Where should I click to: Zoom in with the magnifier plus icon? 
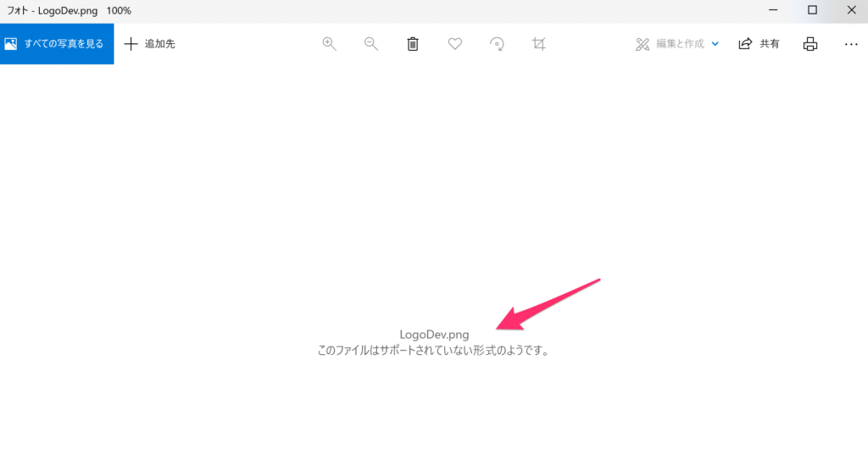pyautogui.click(x=330, y=44)
